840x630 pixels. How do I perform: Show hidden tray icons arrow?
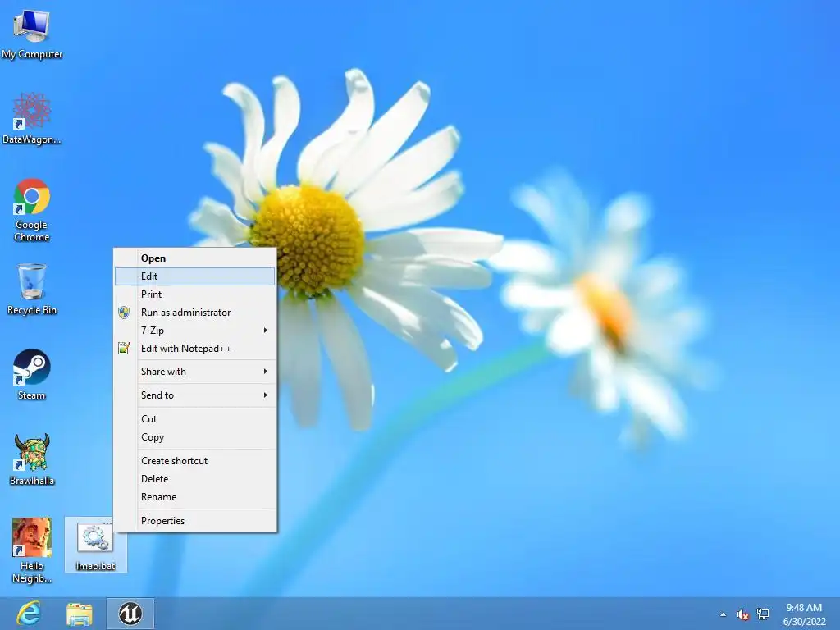pyautogui.click(x=724, y=614)
